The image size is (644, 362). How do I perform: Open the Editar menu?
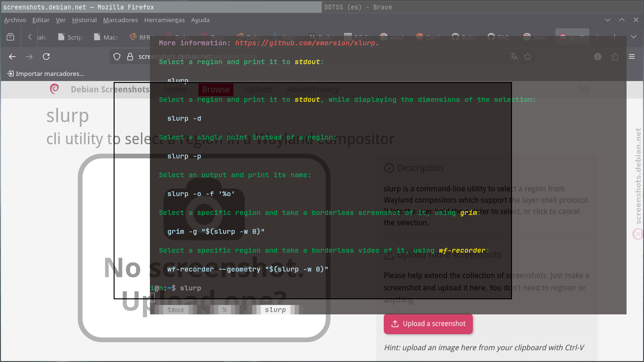coord(41,20)
